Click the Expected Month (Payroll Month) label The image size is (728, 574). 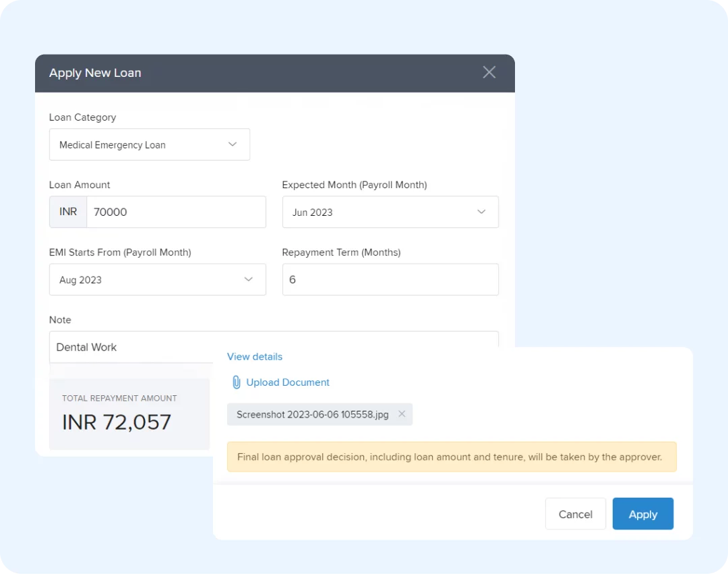[355, 185]
